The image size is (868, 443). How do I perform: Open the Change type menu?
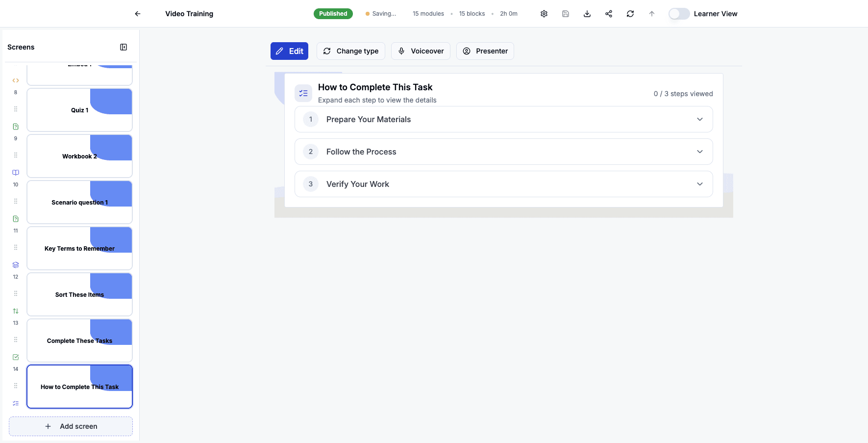coord(351,51)
